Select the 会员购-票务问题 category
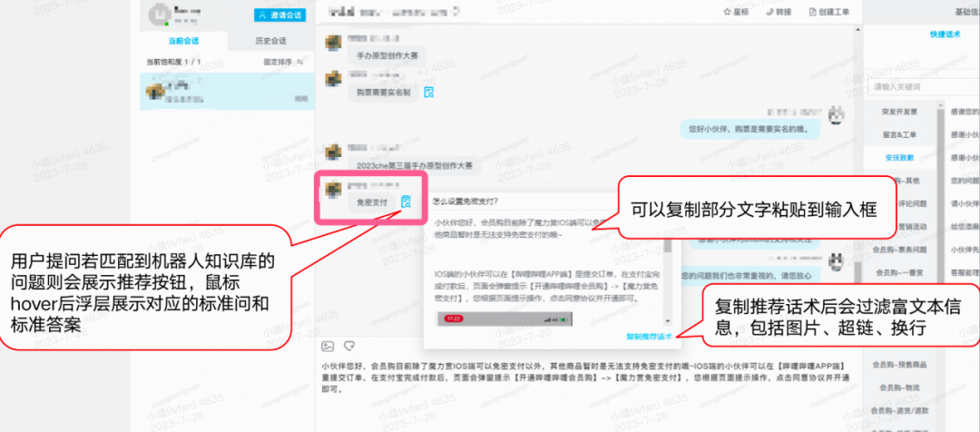980x432 pixels. (x=900, y=249)
